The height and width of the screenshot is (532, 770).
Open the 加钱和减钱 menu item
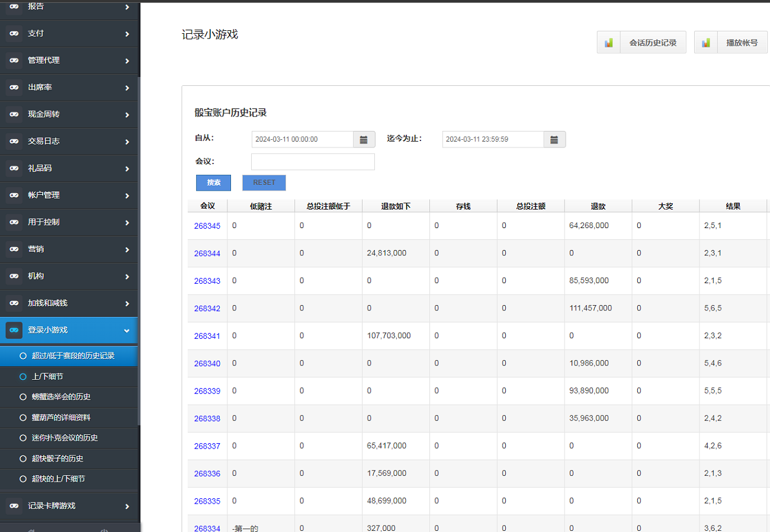click(x=47, y=303)
